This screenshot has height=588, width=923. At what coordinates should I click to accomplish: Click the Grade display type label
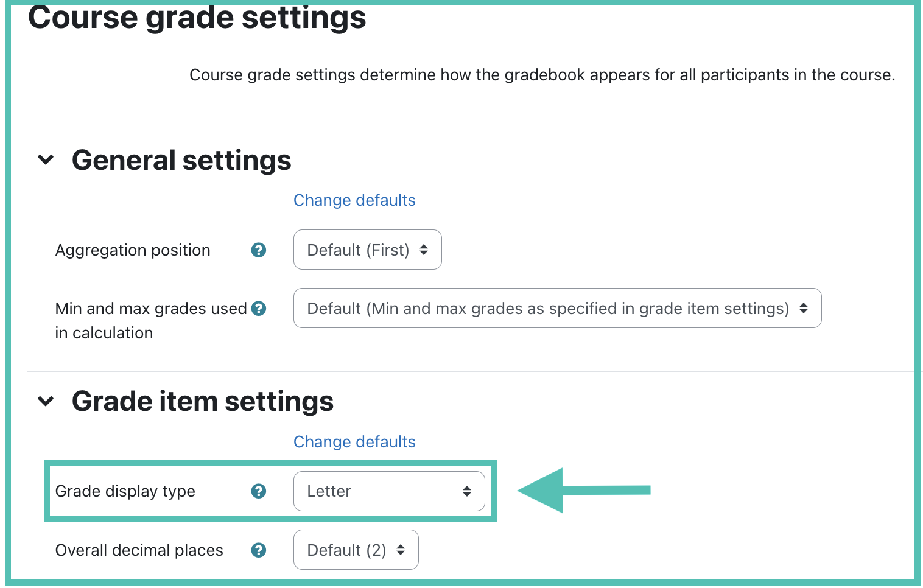pos(125,491)
